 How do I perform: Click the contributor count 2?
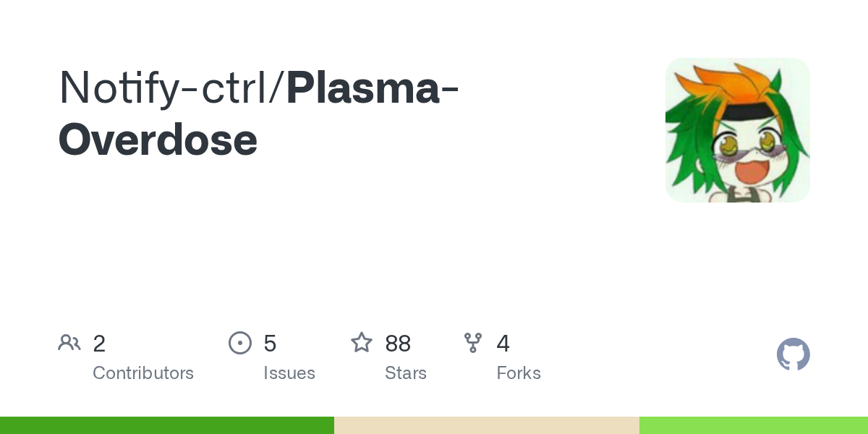(x=99, y=344)
